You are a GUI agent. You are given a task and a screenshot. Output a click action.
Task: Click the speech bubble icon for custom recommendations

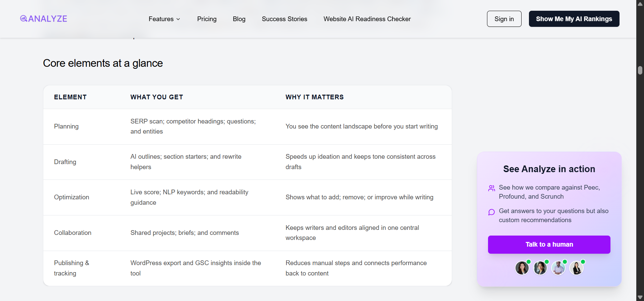(x=491, y=212)
